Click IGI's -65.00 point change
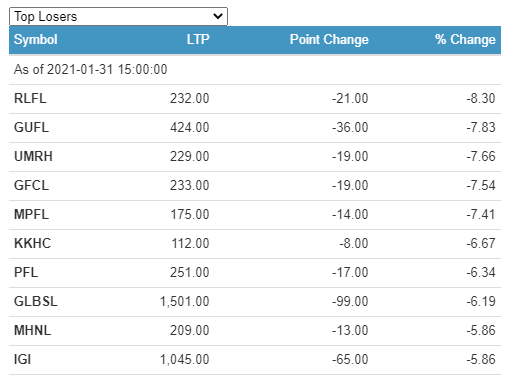This screenshot has height=377, width=513. point(350,360)
